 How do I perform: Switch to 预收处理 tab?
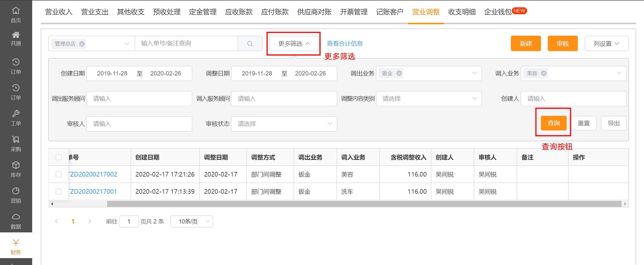coord(167,12)
